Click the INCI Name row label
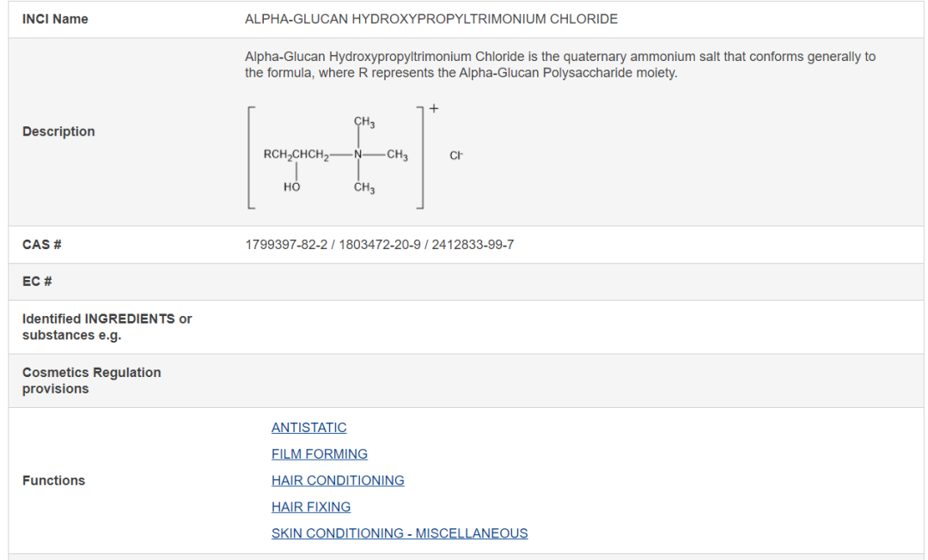The width and height of the screenshot is (928, 560). [x=55, y=19]
